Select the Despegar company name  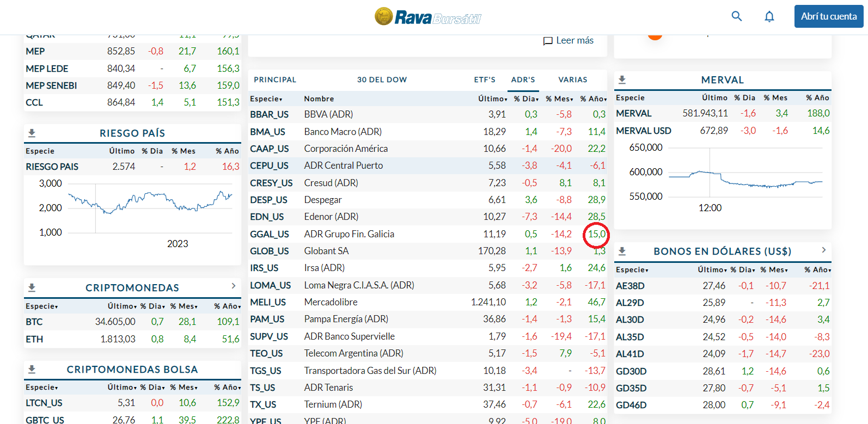point(323,200)
